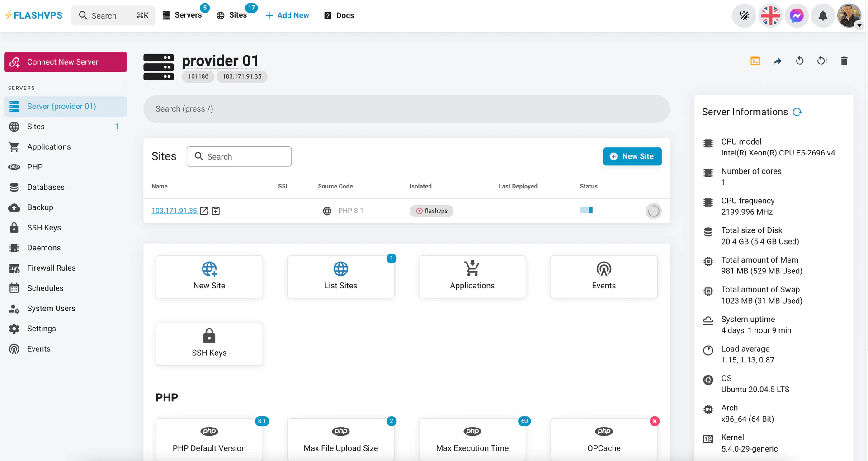Open the 103.171.91.35 site link

point(174,211)
